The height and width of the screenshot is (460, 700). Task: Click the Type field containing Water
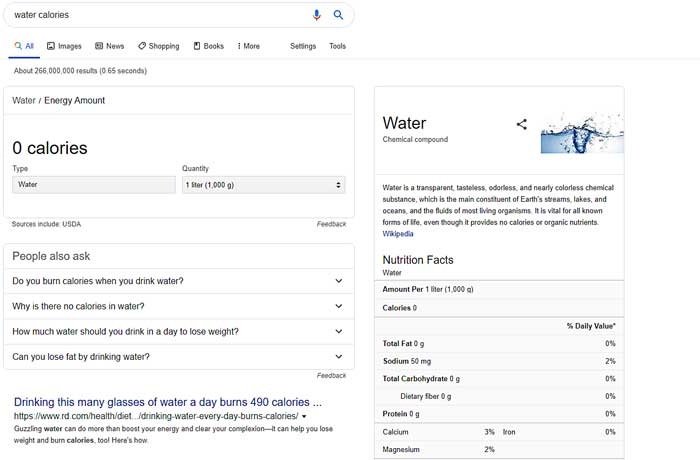click(x=94, y=185)
